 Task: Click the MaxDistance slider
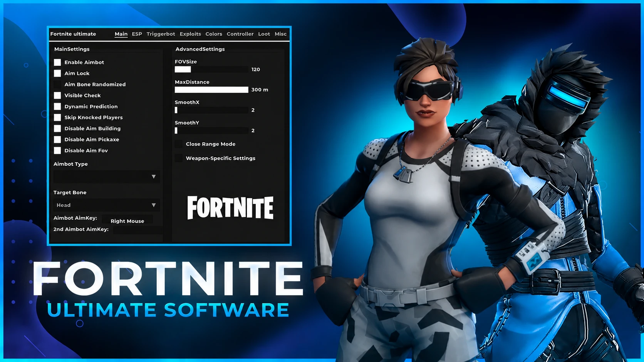pos(211,90)
